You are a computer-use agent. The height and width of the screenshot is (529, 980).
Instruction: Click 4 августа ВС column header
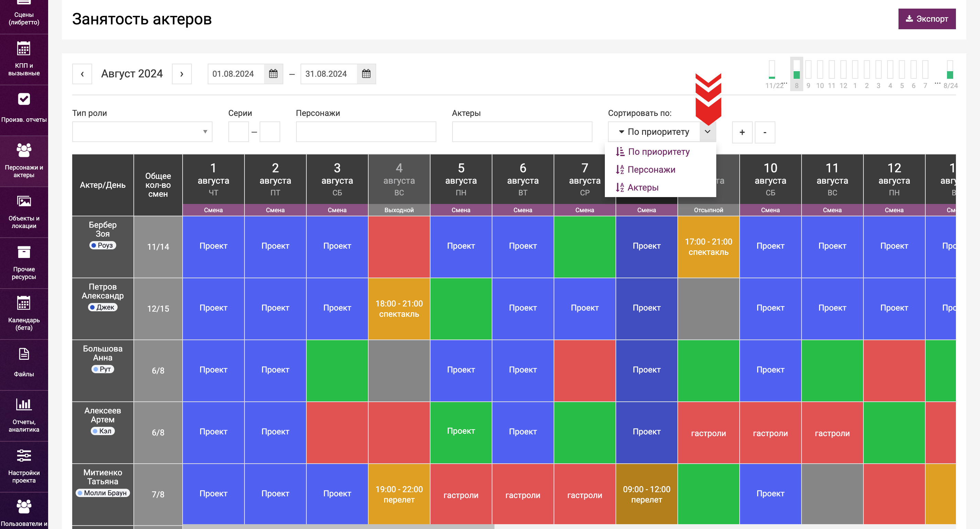pos(399,179)
